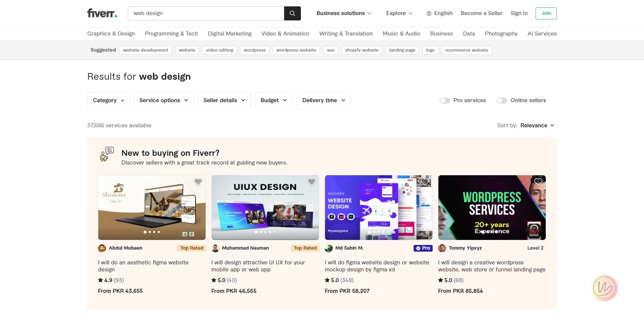Open the Sort by Relevance dropdown

point(537,125)
